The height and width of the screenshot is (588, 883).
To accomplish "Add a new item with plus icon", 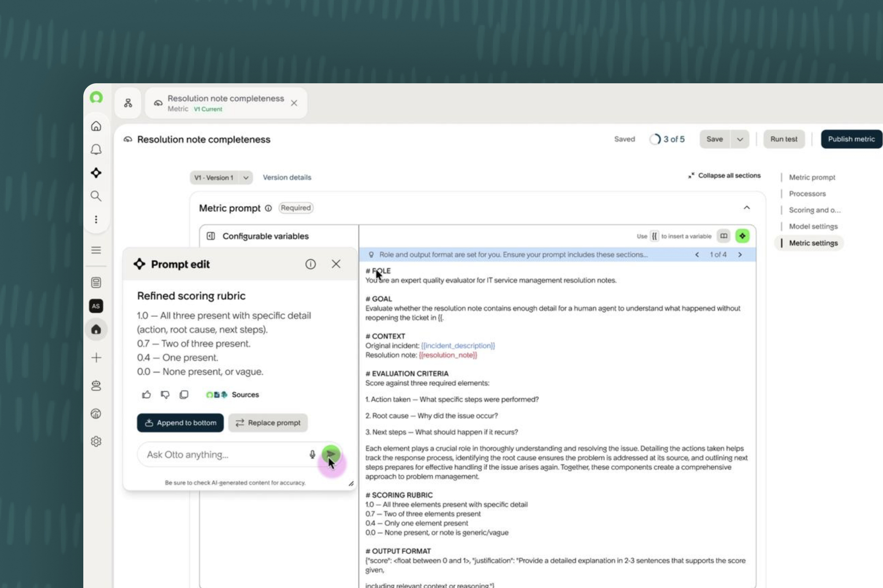I will point(96,357).
